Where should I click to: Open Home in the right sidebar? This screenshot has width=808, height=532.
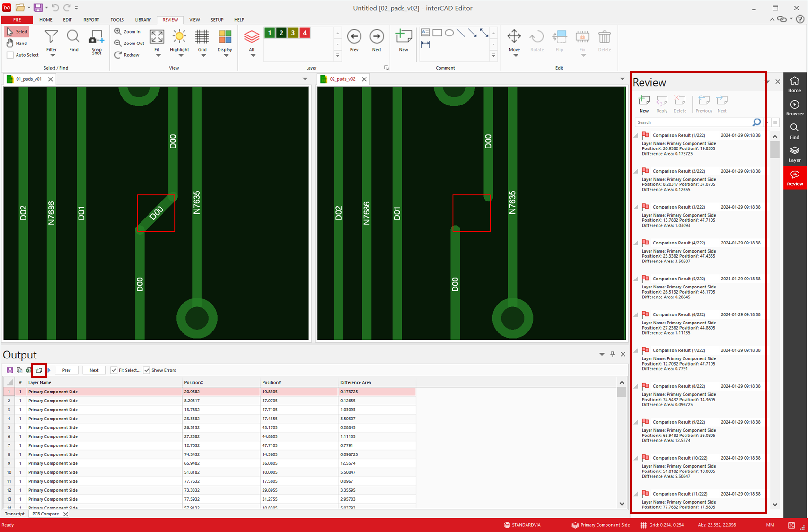[x=795, y=85]
